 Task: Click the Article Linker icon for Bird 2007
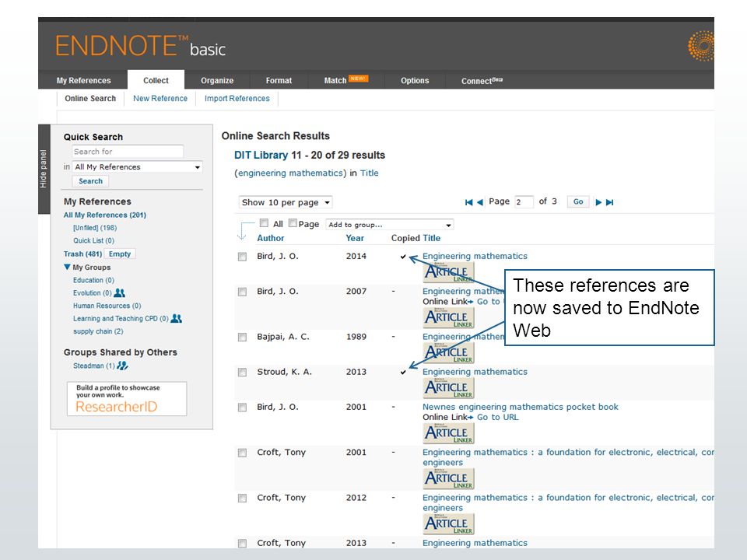point(448,317)
